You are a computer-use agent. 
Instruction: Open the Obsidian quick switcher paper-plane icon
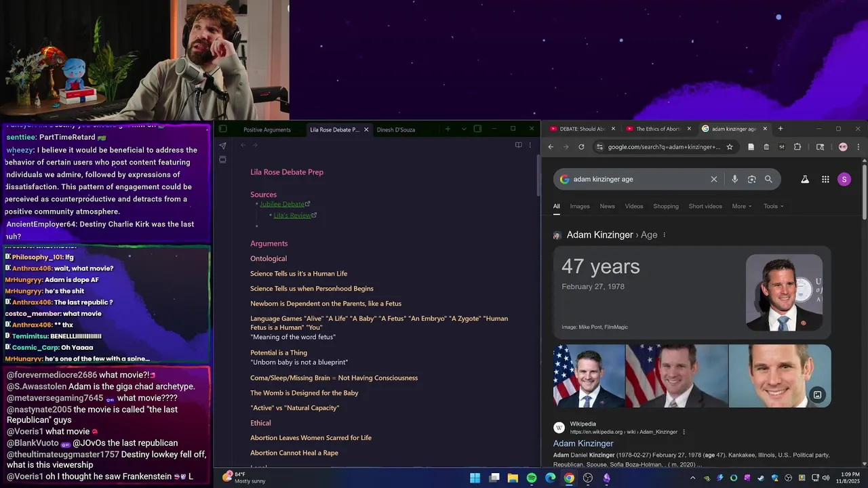click(222, 145)
